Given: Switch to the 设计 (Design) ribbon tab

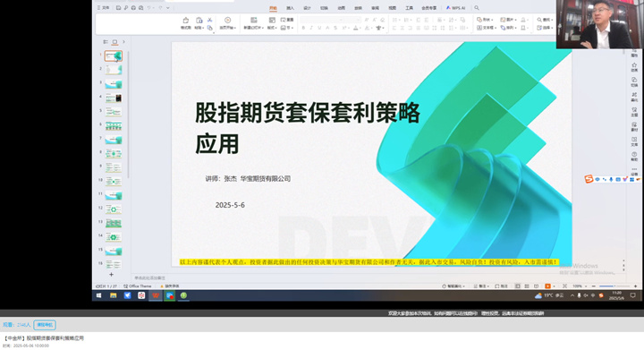Looking at the screenshot, I should point(307,8).
